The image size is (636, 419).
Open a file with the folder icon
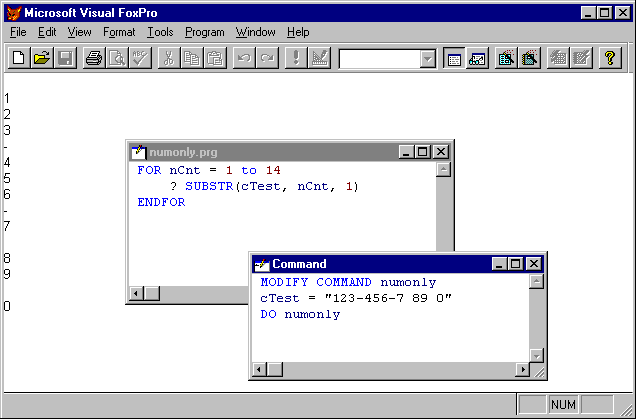42,58
